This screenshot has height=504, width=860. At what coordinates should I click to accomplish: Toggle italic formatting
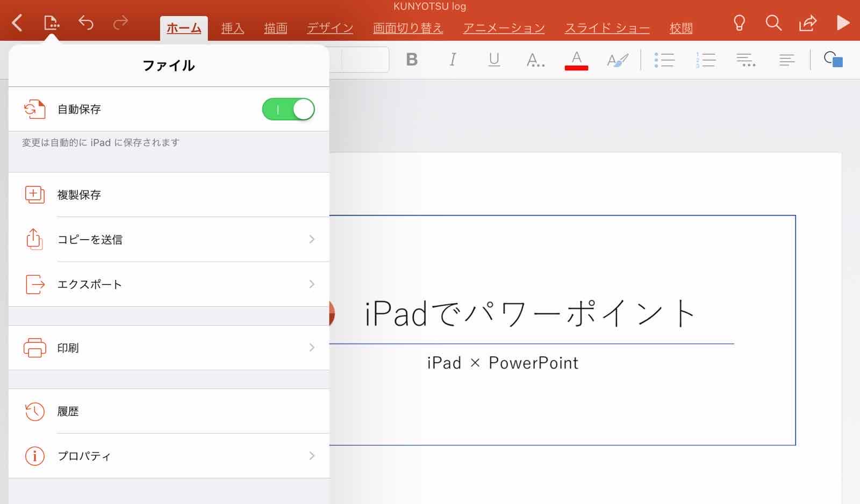click(x=453, y=60)
